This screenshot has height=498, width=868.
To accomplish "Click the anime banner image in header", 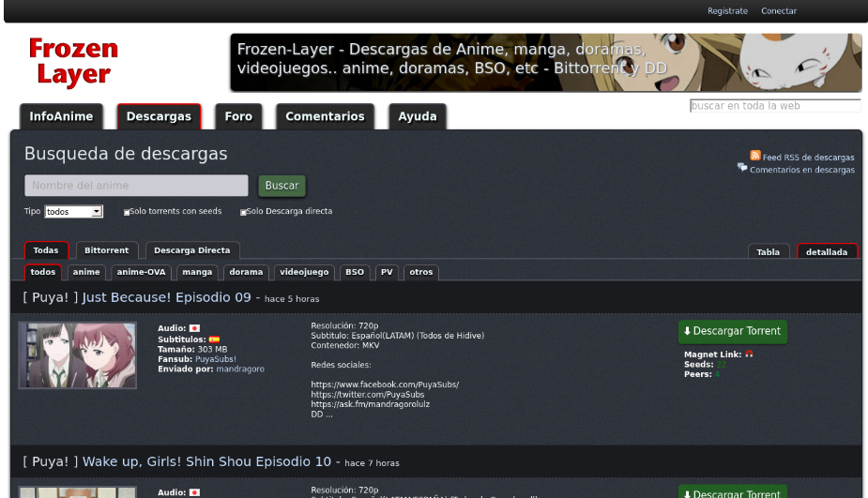I will 545,63.
